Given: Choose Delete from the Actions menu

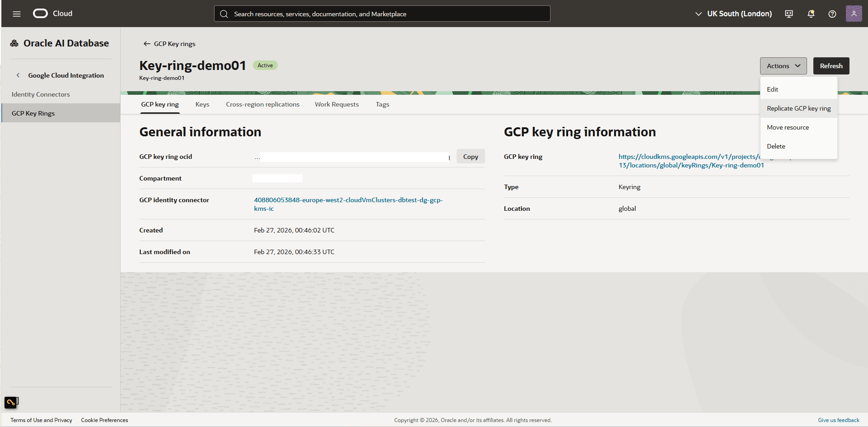Looking at the screenshot, I should click(x=776, y=146).
